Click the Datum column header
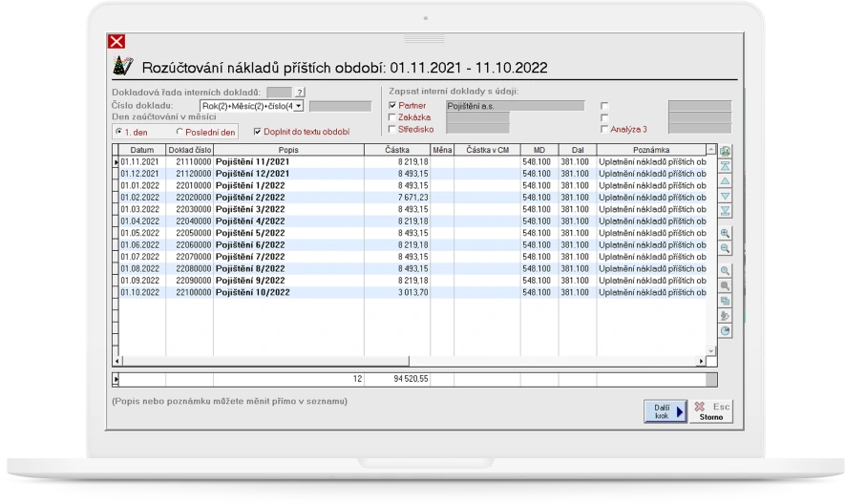 point(142,150)
